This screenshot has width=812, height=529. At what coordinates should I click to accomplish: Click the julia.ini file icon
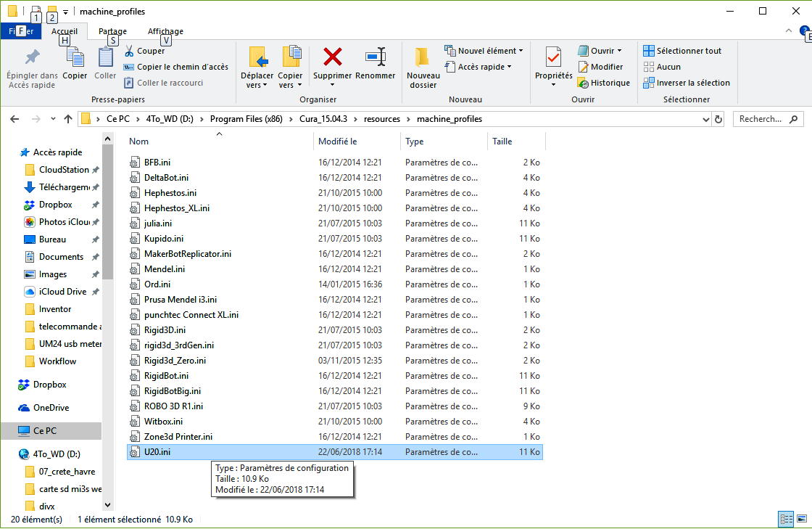pyautogui.click(x=135, y=224)
